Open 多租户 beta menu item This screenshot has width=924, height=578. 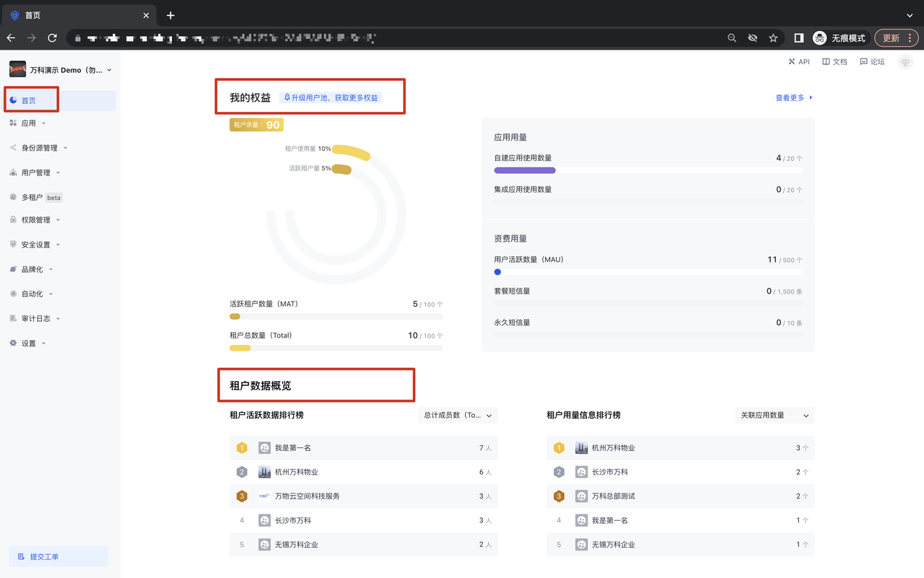point(32,197)
